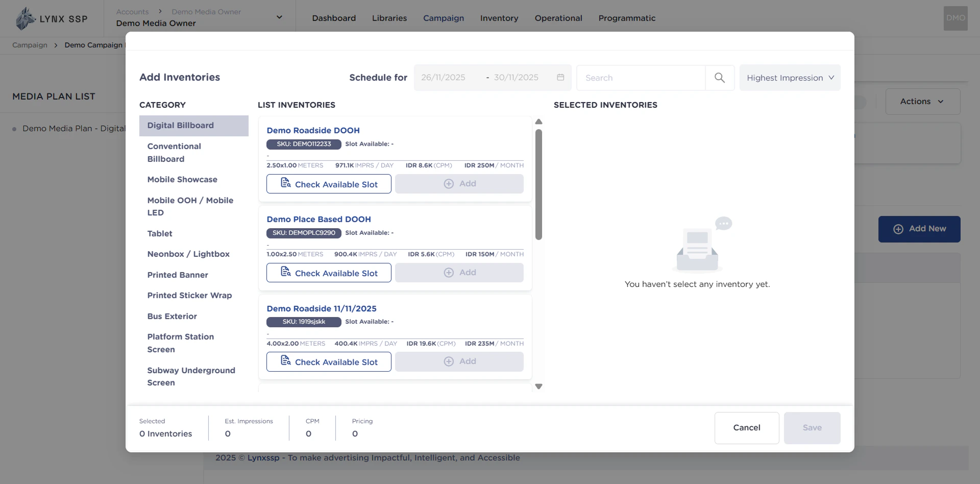Open the Actions dropdown
980x484 pixels.
[x=922, y=102]
